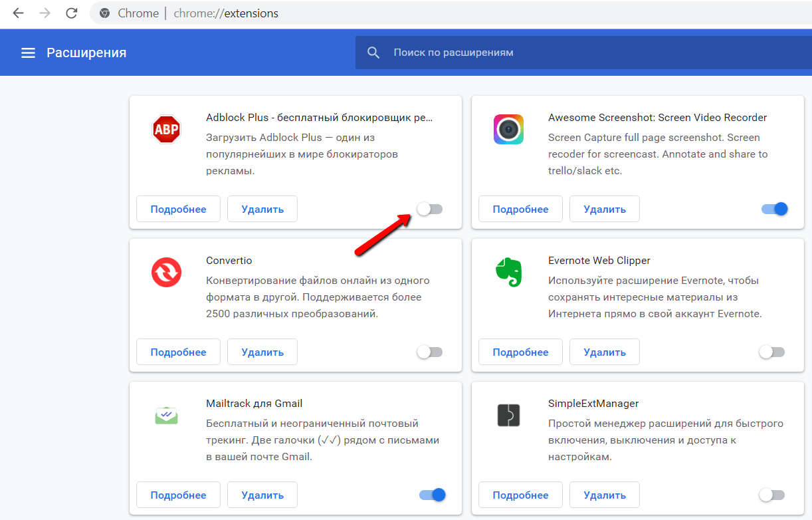Image resolution: width=812 pixels, height=520 pixels.
Task: Click the Mailtrack envelope icon
Action: [166, 416]
